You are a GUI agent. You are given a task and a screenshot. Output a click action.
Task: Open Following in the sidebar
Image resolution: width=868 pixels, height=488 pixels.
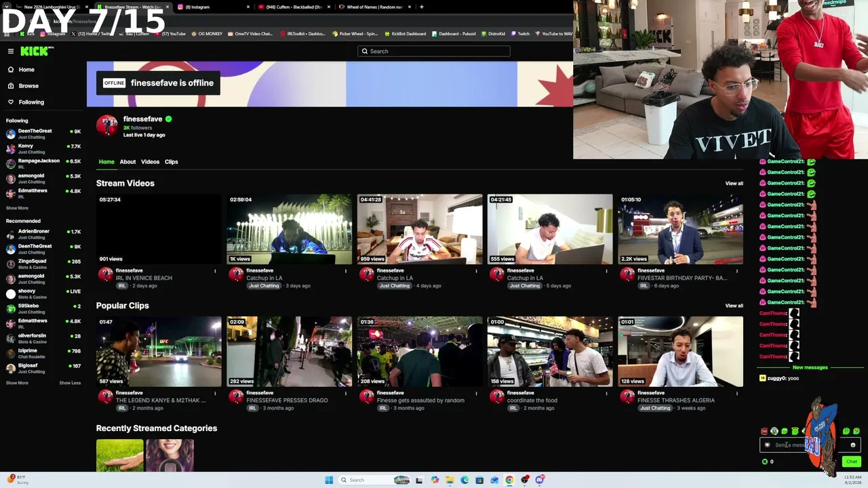(x=31, y=102)
